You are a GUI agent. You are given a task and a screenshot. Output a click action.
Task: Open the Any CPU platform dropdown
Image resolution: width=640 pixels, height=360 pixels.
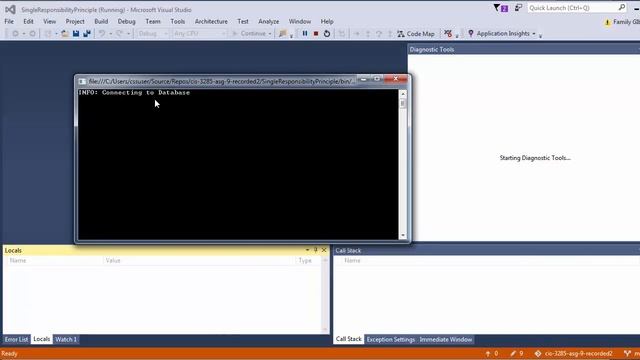point(199,33)
